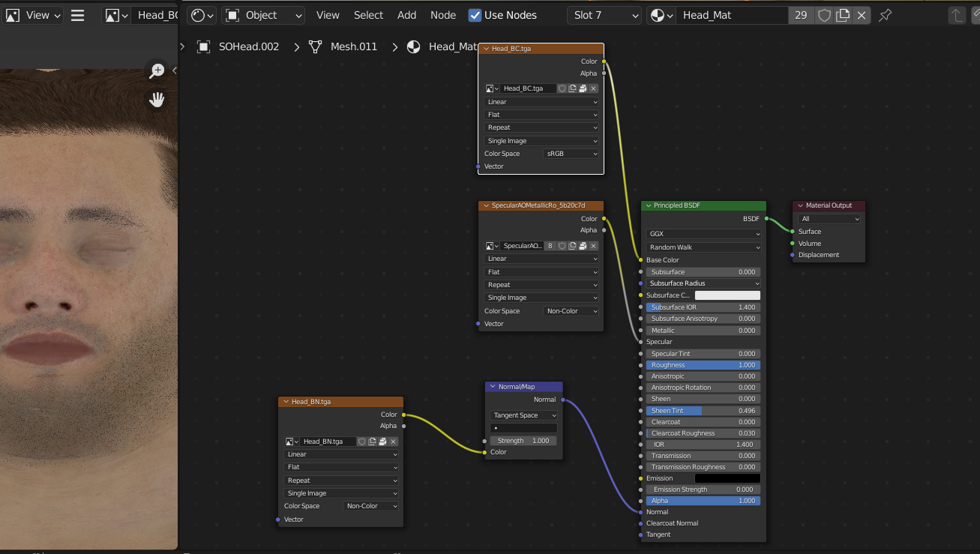Click the Sheen Tint slider
Screen dimensions: 980x554
pos(703,411)
